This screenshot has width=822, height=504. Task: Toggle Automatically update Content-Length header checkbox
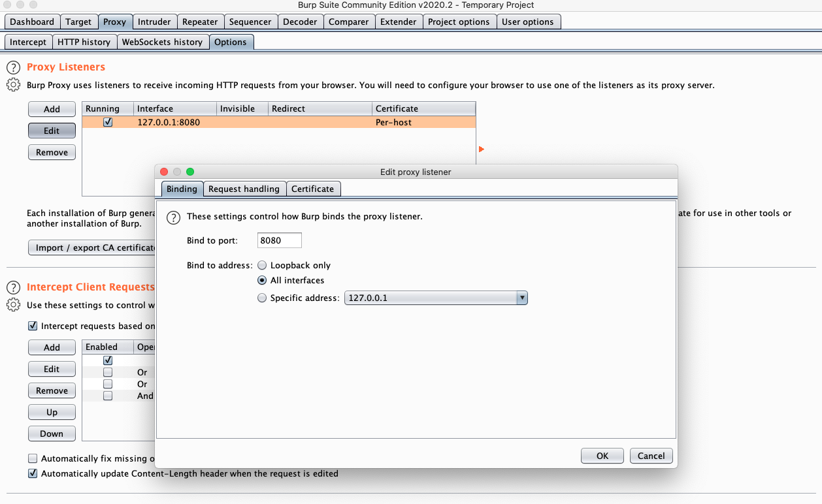point(33,474)
